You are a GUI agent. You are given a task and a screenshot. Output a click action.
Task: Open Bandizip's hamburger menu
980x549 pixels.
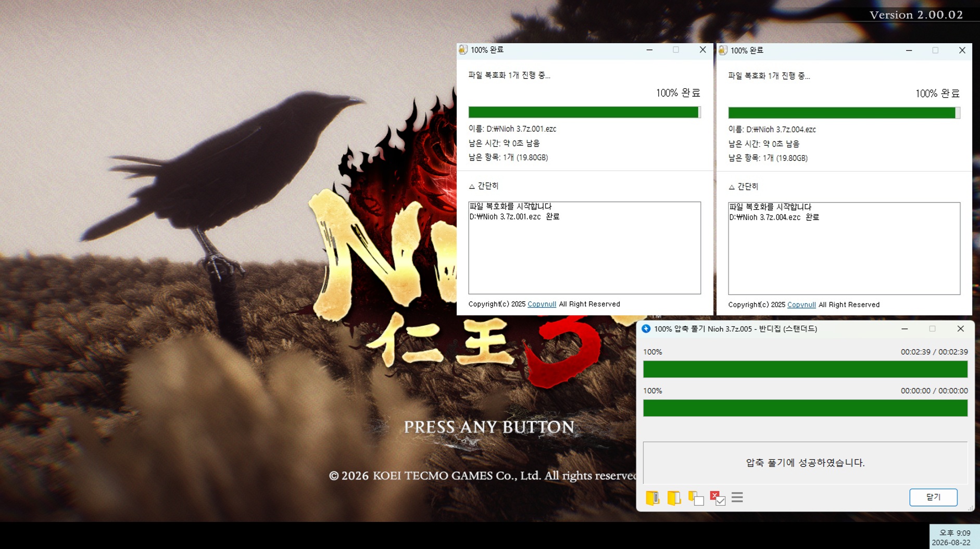[x=737, y=497]
